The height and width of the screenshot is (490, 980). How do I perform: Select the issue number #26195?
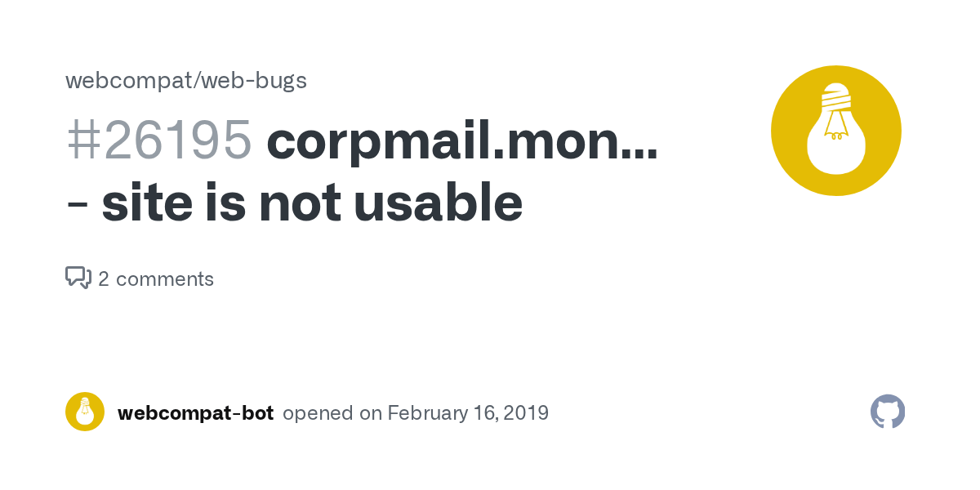(x=159, y=140)
